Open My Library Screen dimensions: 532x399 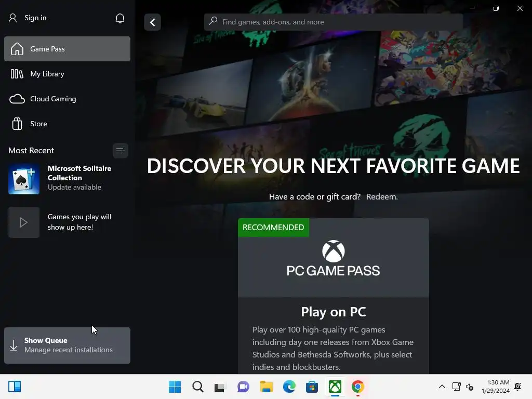coord(67,74)
